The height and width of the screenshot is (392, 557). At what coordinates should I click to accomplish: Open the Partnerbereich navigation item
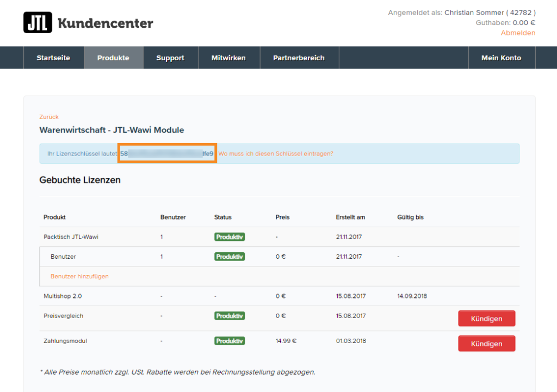[x=299, y=58]
